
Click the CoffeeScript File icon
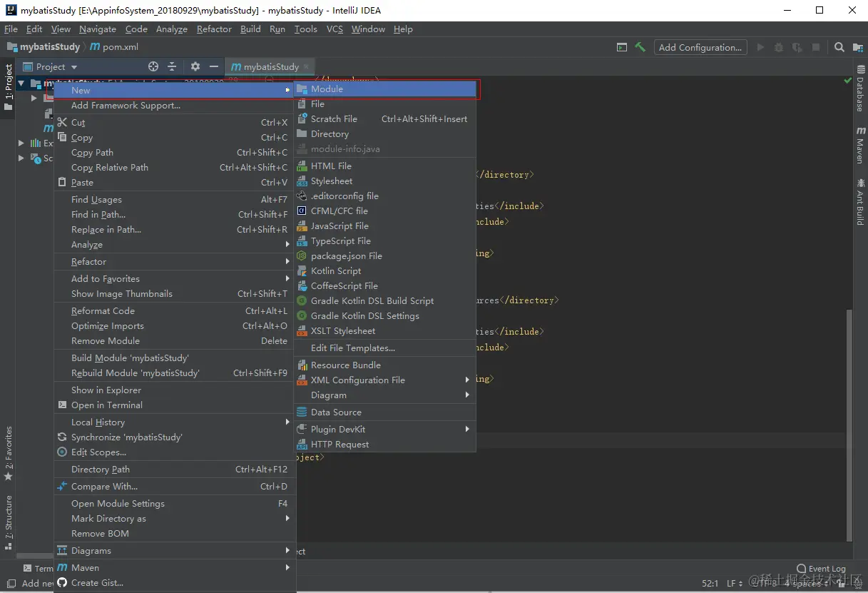[x=302, y=286]
